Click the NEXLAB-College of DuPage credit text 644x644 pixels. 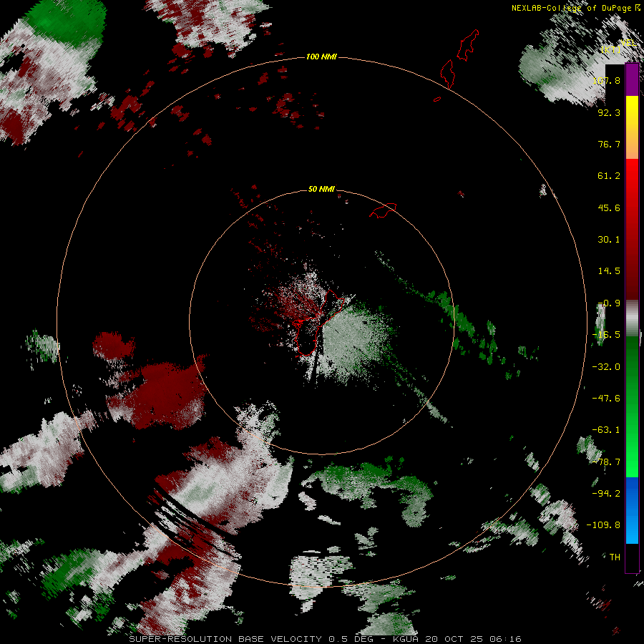[576, 7]
